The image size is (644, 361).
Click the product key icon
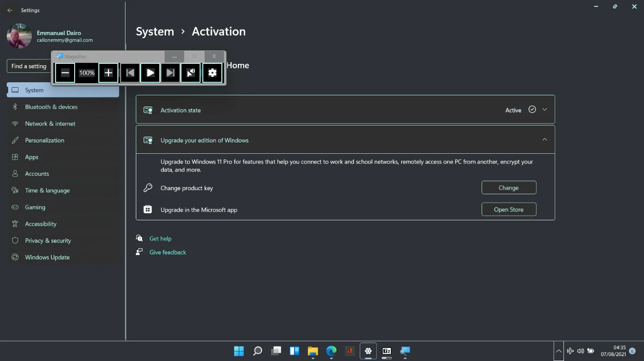tap(148, 188)
